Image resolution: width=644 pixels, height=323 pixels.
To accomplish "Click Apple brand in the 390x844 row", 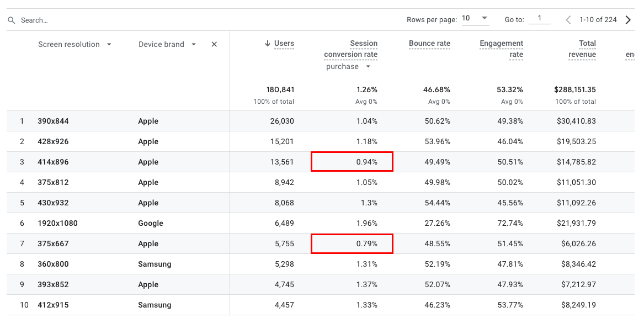I will click(148, 121).
